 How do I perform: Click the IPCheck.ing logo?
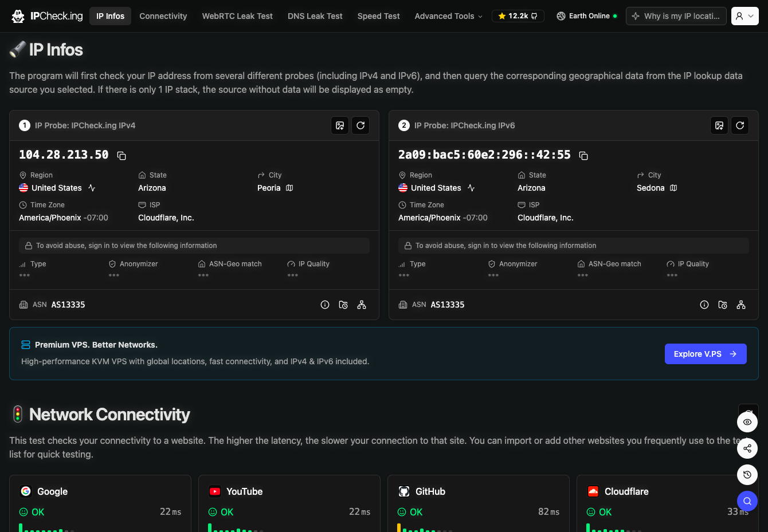click(x=48, y=16)
